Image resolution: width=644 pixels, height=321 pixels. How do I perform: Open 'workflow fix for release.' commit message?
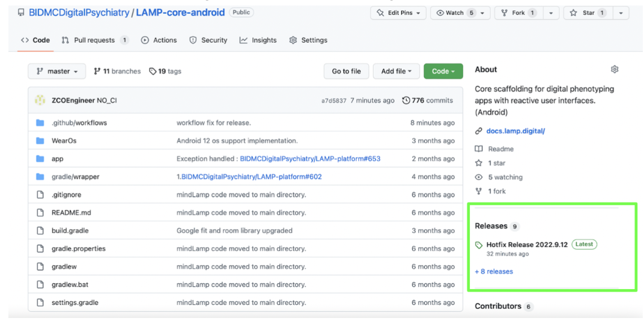pyautogui.click(x=214, y=123)
